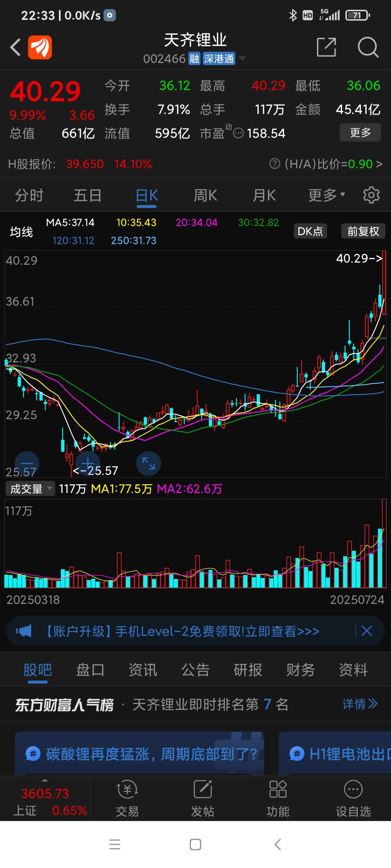Open the 成交量 indicator dropdown
The image size is (391, 868).
[30, 489]
